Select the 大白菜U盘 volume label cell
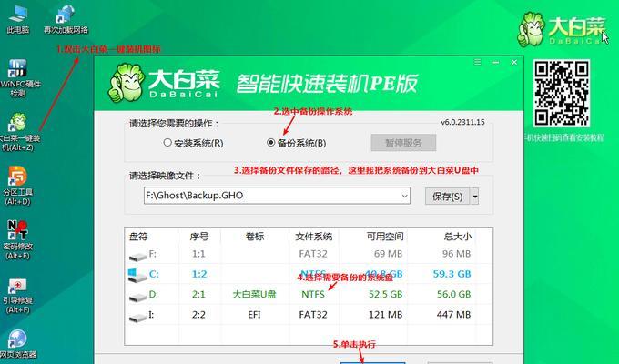This screenshot has height=364, width=619. [254, 295]
